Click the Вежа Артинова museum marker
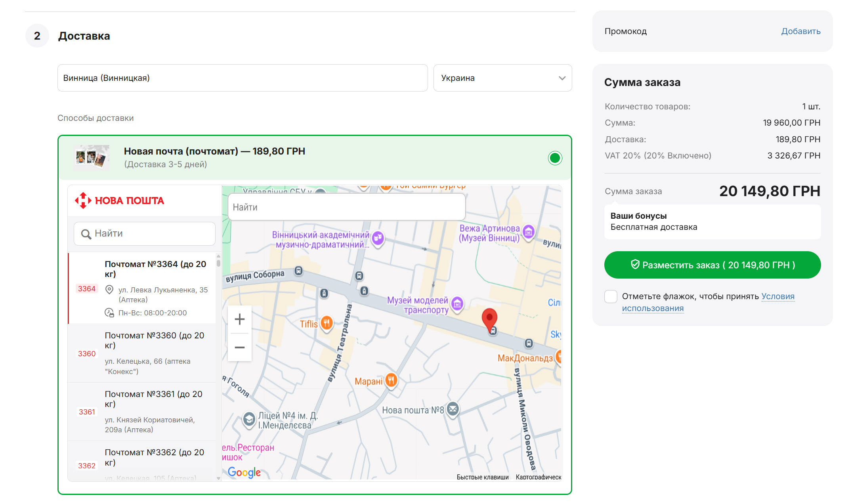The height and width of the screenshot is (504, 848). click(x=528, y=231)
